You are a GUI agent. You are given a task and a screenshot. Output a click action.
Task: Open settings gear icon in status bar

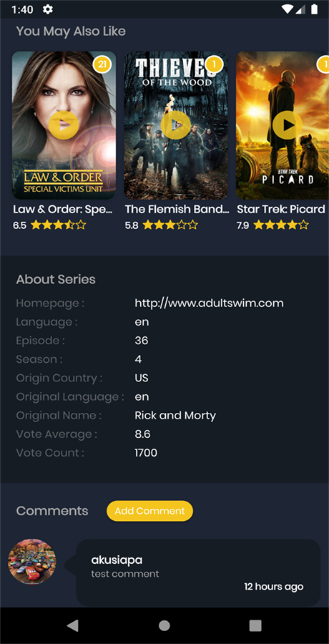pyautogui.click(x=48, y=9)
